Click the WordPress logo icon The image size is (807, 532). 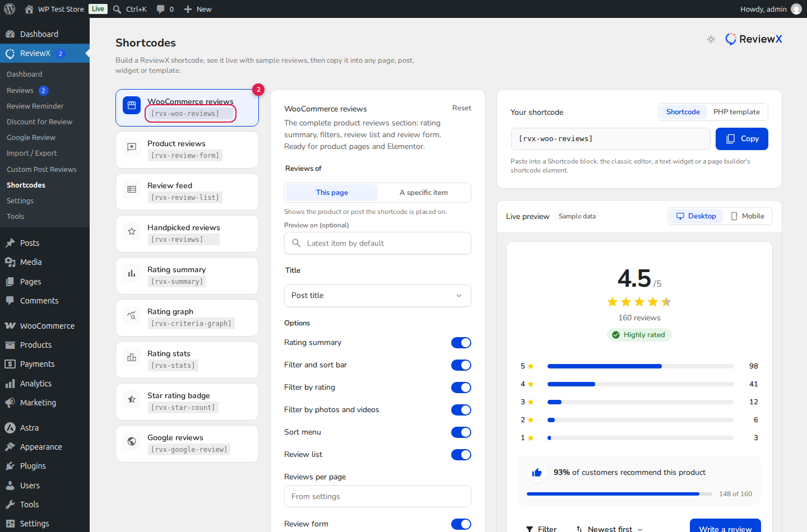pyautogui.click(x=10, y=9)
